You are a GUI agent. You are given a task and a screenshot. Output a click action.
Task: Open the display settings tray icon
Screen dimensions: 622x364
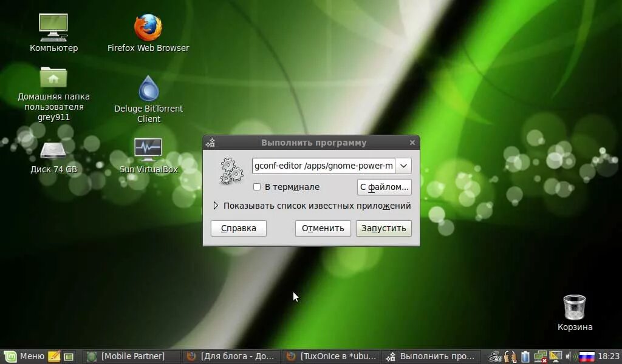[555, 357]
